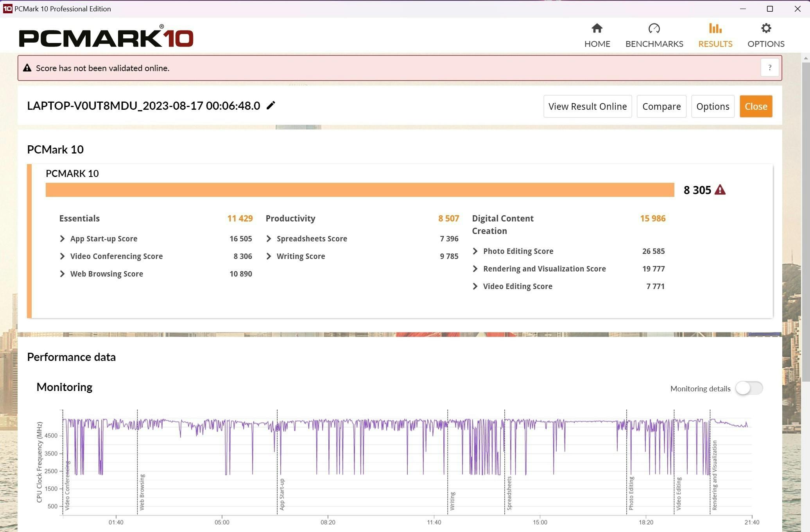Viewport: 810px width, 532px height.
Task: Click the overall score 8 305
Action: tap(697, 190)
